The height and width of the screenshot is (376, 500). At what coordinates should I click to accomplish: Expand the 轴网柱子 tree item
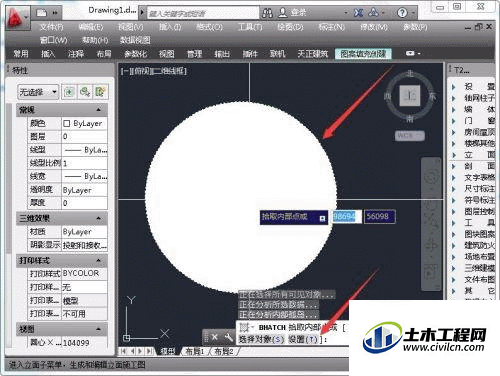(x=453, y=98)
